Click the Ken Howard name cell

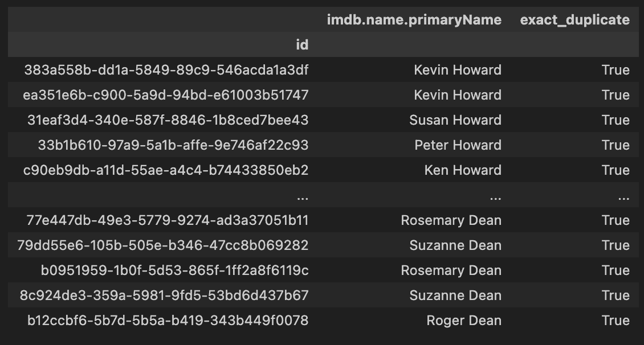click(x=463, y=170)
